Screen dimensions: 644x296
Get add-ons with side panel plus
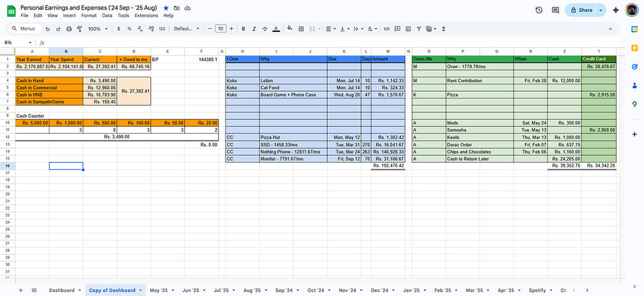(x=634, y=134)
